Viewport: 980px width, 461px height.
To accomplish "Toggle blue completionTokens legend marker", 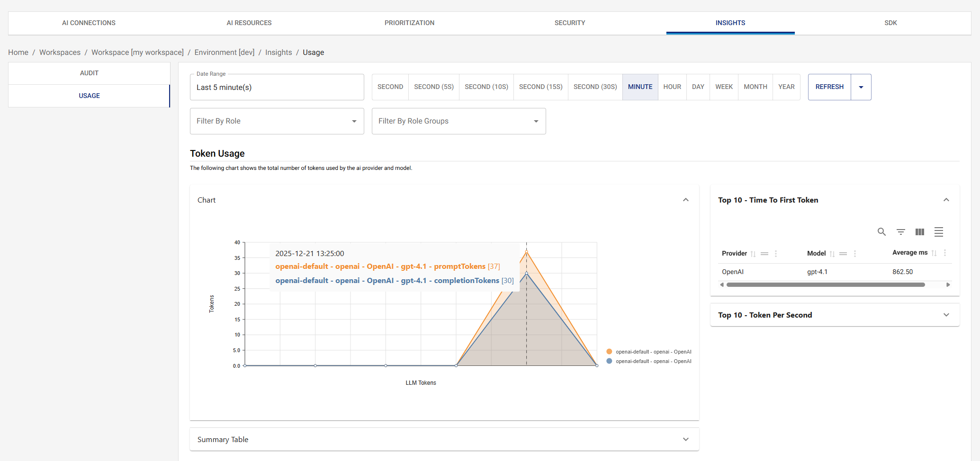I will [609, 361].
